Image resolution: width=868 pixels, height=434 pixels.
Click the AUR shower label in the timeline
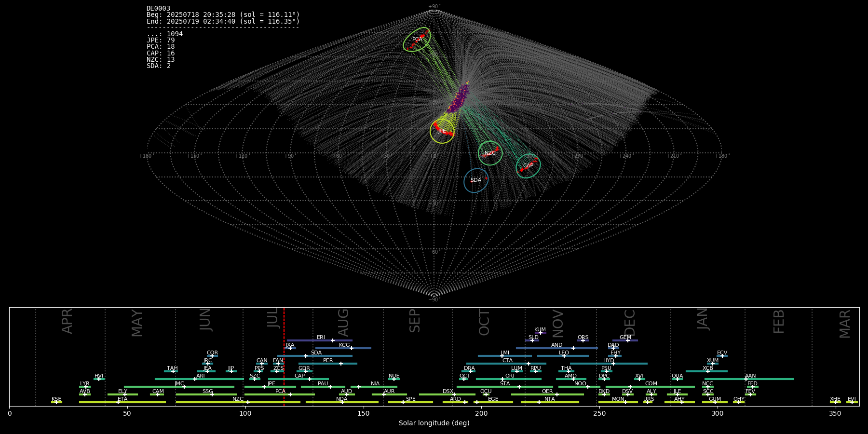[389, 392]
